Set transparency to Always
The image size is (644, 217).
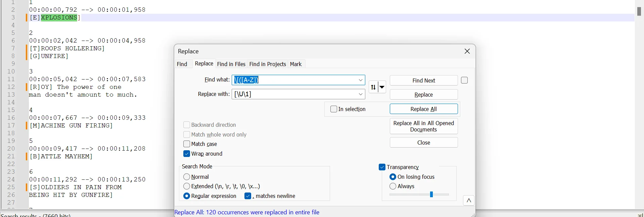click(393, 186)
